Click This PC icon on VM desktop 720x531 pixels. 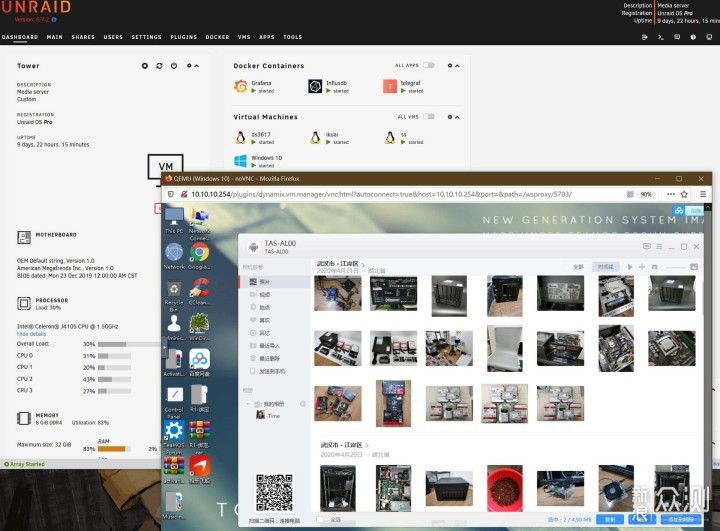tap(174, 216)
